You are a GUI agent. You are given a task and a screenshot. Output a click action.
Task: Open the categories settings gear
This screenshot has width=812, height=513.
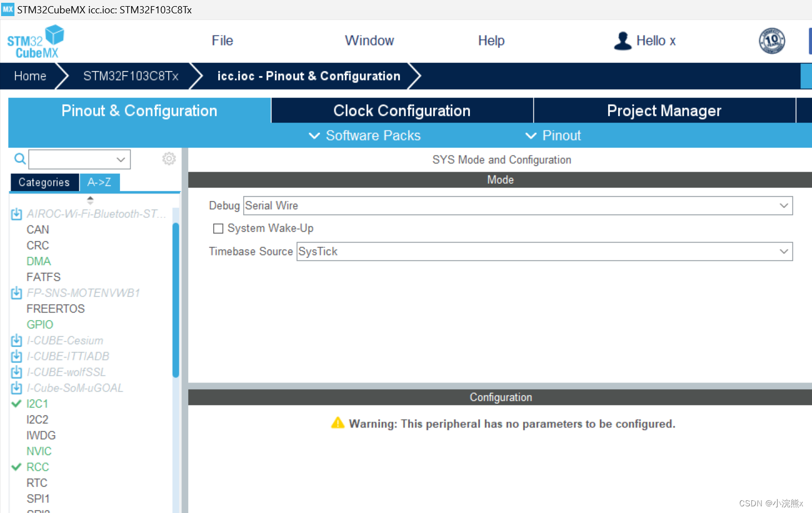click(169, 159)
